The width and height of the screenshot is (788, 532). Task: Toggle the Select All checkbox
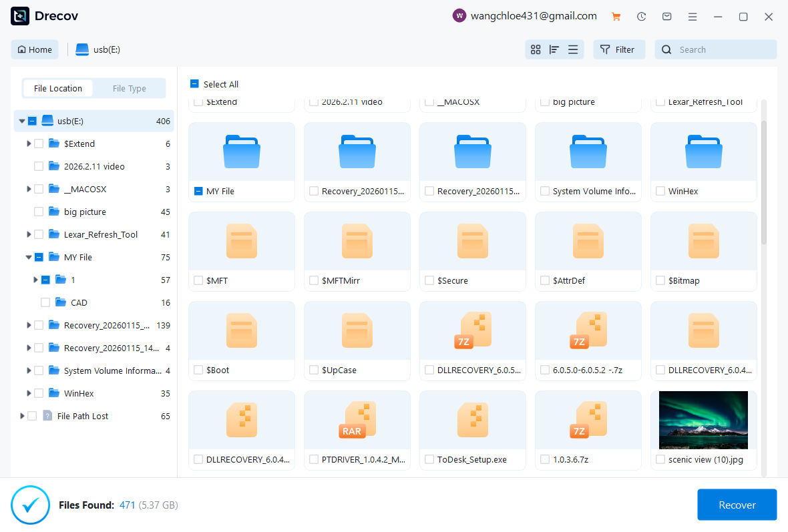click(194, 84)
